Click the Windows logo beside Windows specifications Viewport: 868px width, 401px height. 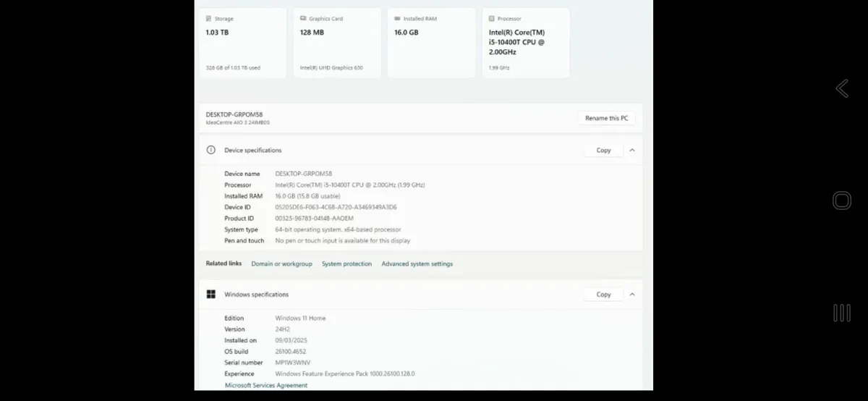[210, 295]
